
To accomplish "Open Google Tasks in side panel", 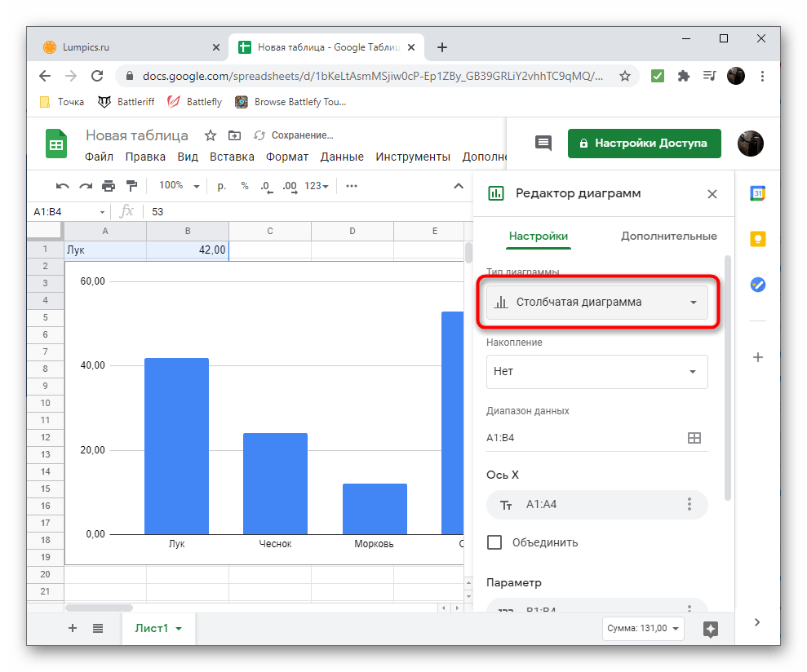I will pos(757,285).
